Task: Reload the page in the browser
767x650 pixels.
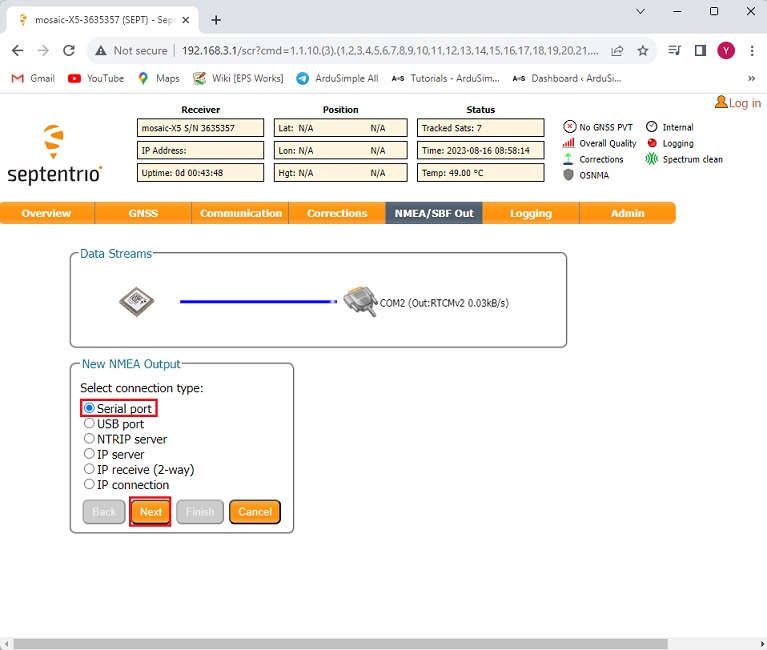Action: 69,50
